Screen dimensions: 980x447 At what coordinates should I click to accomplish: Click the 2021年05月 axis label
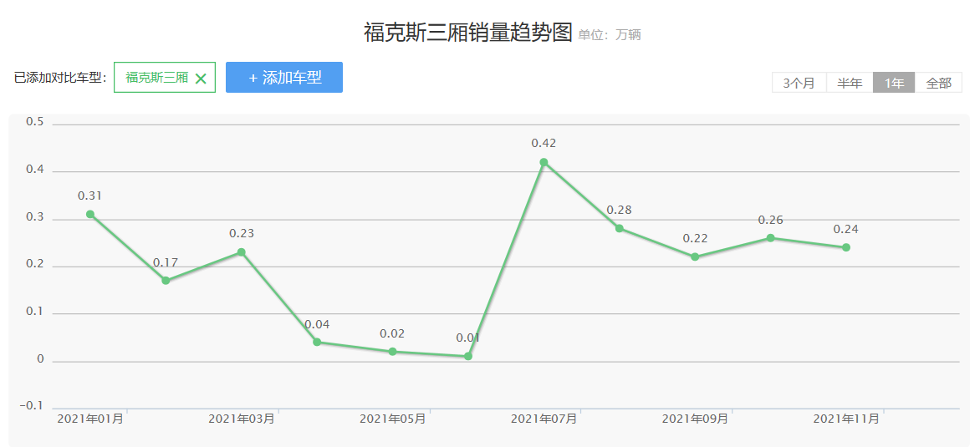point(392,419)
